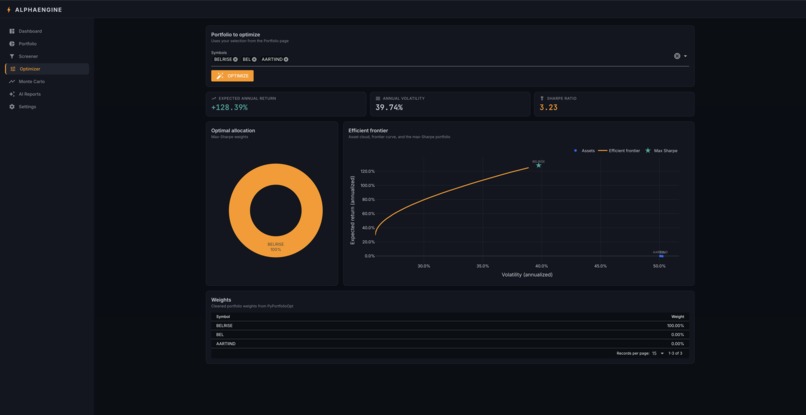Click the magic wand icon on Optimize

click(219, 76)
